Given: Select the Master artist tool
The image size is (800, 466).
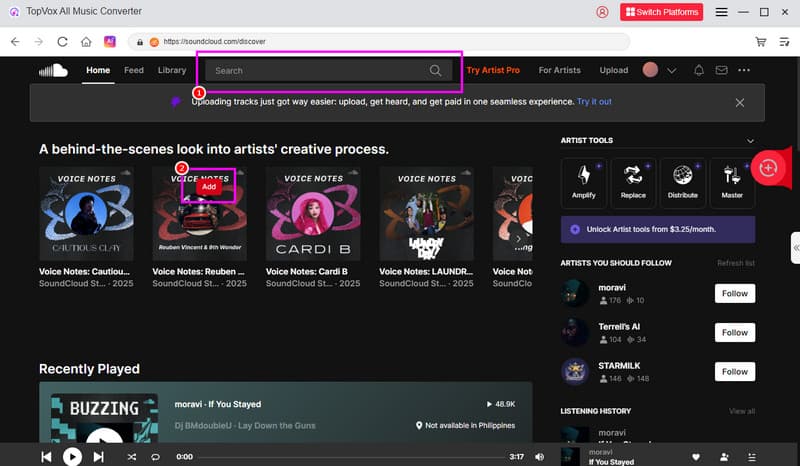Looking at the screenshot, I should click(732, 183).
